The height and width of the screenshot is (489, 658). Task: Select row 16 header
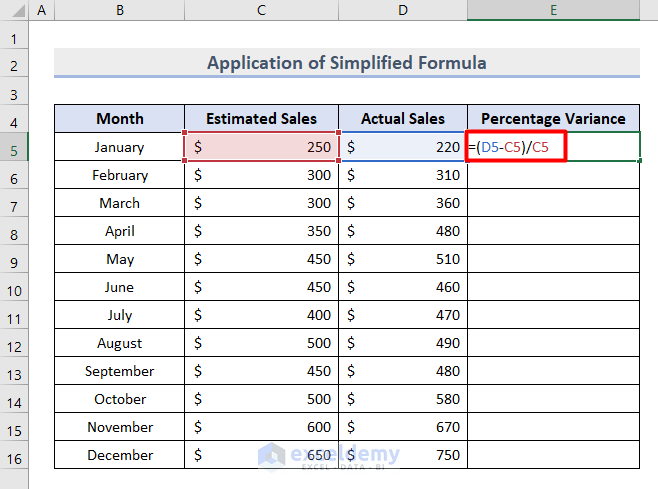(14, 455)
